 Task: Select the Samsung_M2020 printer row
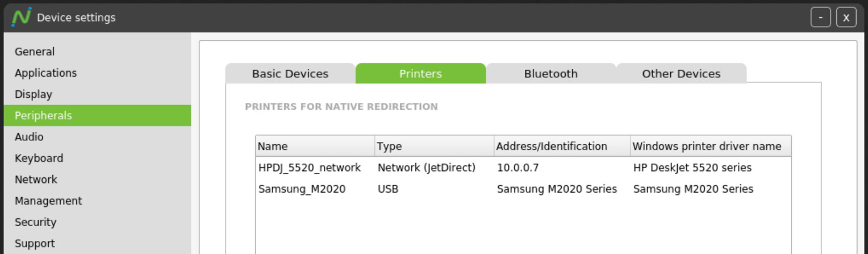point(523,189)
